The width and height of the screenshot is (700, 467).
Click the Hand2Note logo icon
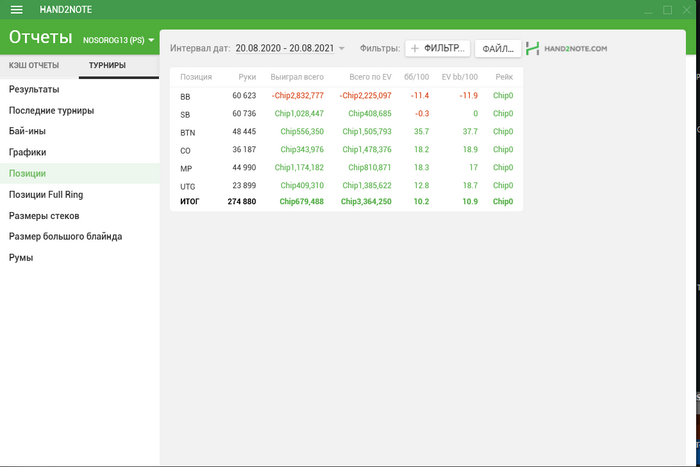point(533,49)
